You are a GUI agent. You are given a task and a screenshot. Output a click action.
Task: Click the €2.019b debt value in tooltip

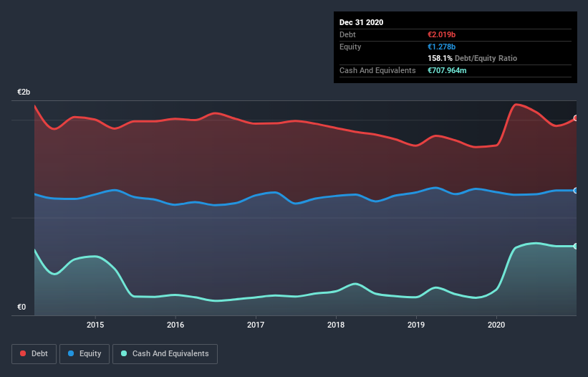(441, 34)
